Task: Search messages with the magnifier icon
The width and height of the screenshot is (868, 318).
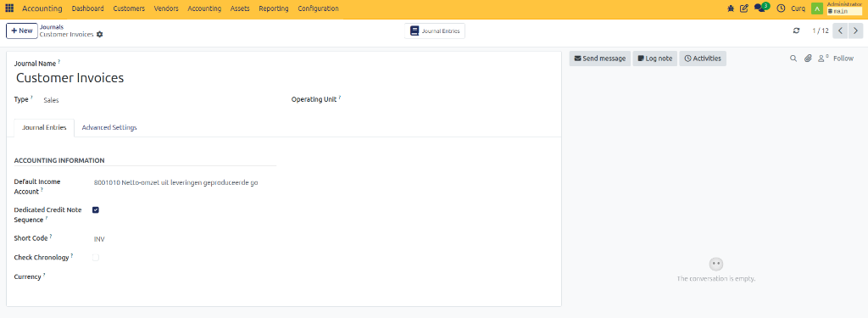Action: click(x=793, y=59)
